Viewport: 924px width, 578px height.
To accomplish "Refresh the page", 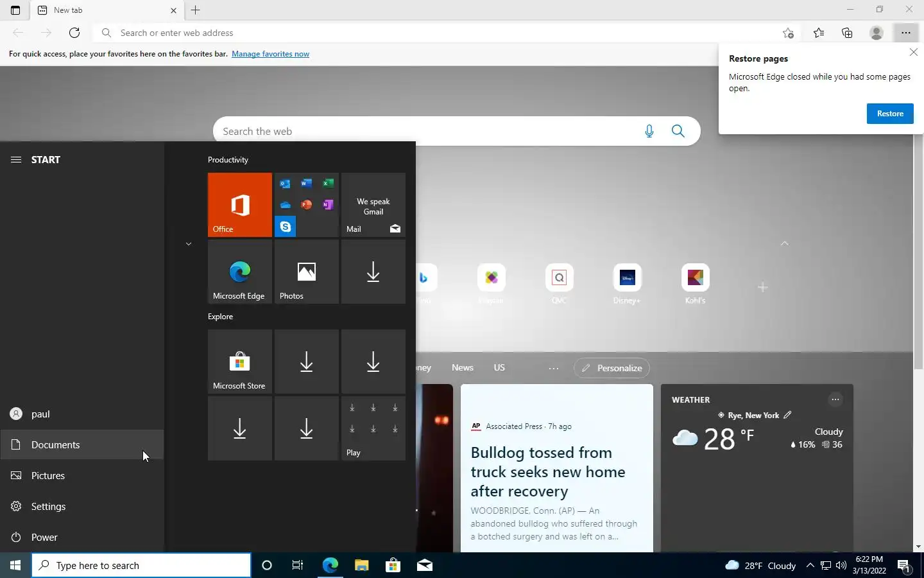I will click(x=74, y=33).
